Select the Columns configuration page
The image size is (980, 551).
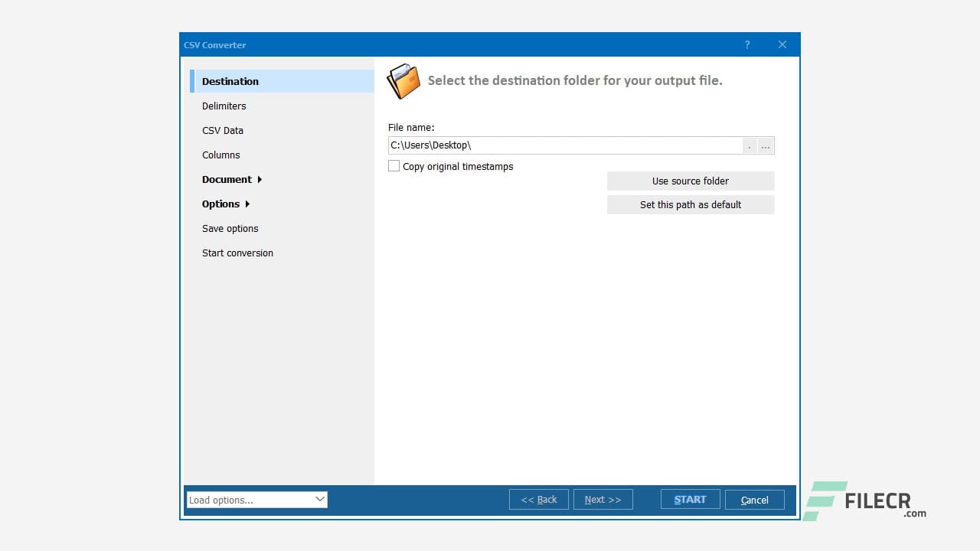(220, 155)
